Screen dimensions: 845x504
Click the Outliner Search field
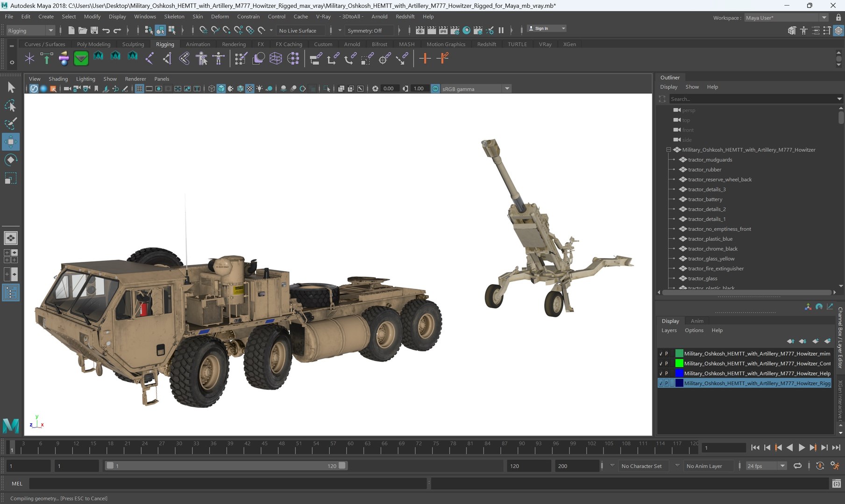[x=752, y=99]
